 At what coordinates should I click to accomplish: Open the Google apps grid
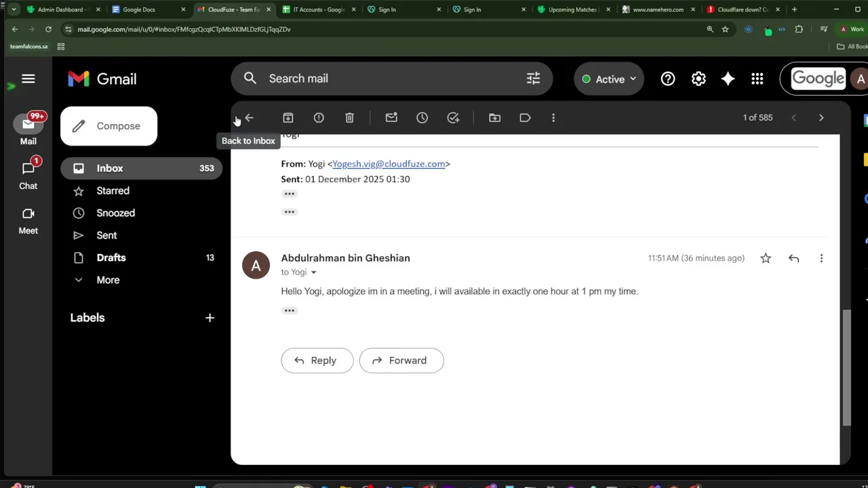tap(757, 79)
